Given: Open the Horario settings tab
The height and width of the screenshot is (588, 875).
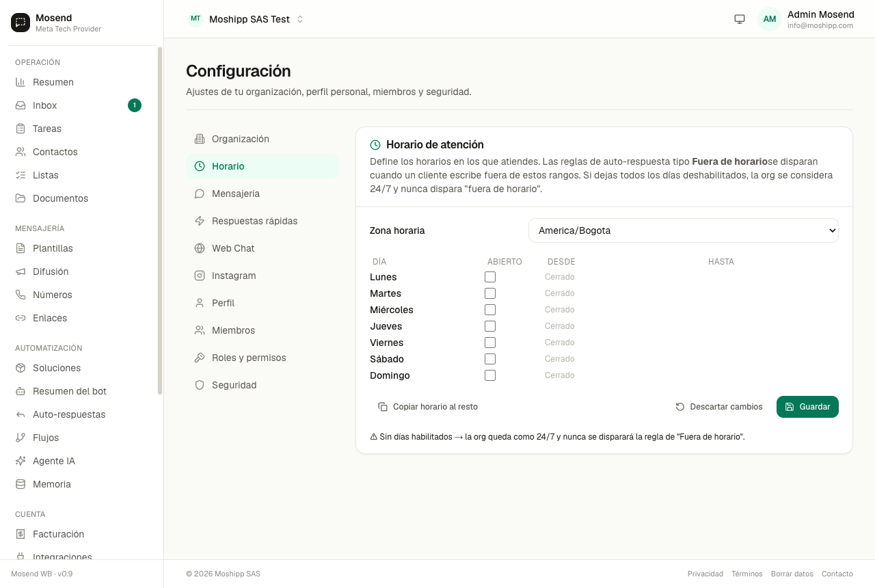Looking at the screenshot, I should (262, 166).
